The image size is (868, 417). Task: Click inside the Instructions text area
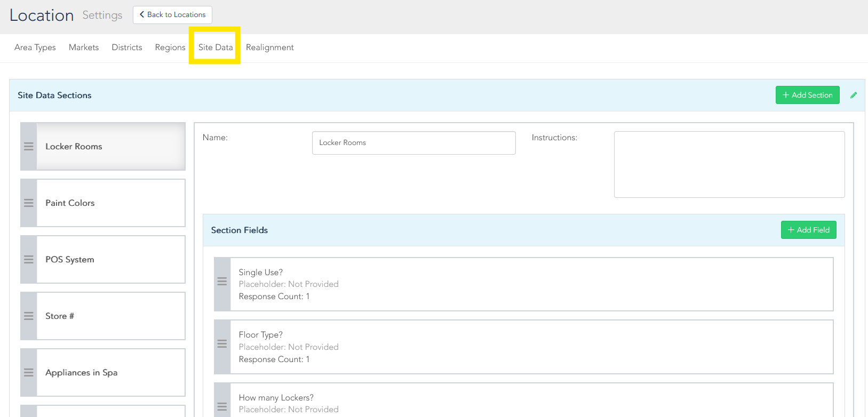pyautogui.click(x=729, y=164)
